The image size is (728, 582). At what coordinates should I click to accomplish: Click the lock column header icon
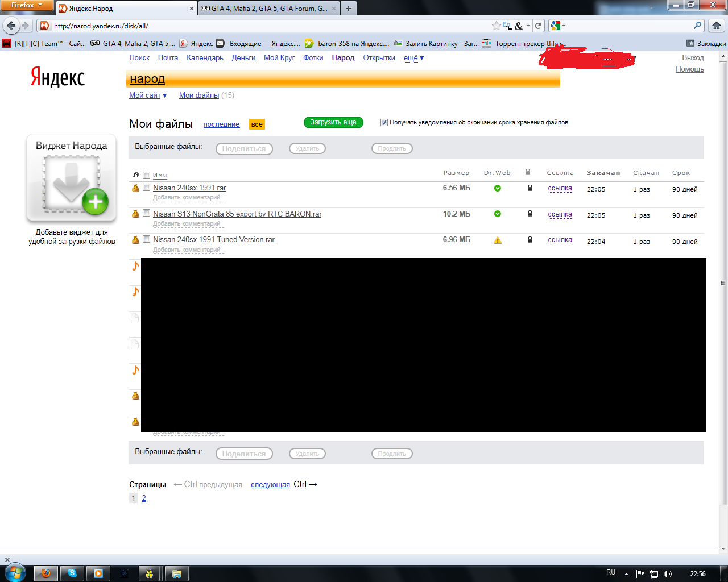(x=528, y=172)
